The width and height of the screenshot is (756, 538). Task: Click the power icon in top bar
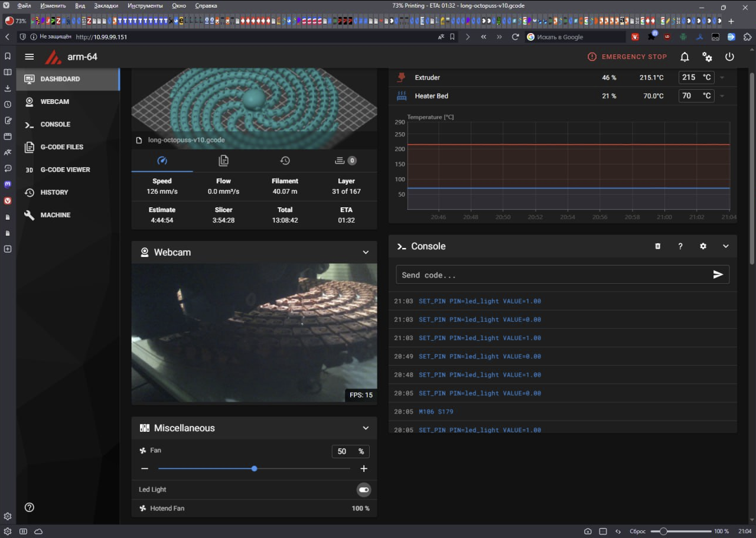coord(729,57)
